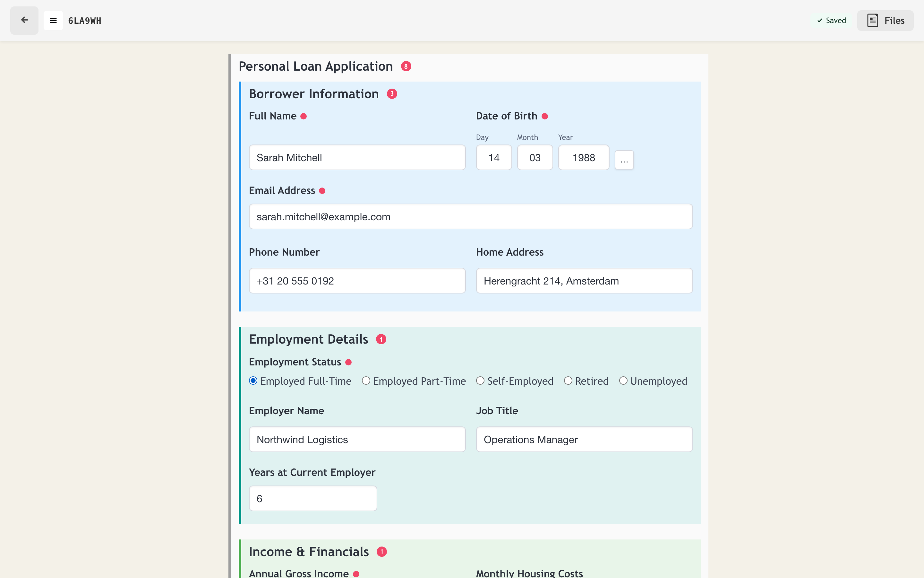Screen dimensions: 924x578
Task: Select Employed Part-Time radio button
Action: coord(366,381)
